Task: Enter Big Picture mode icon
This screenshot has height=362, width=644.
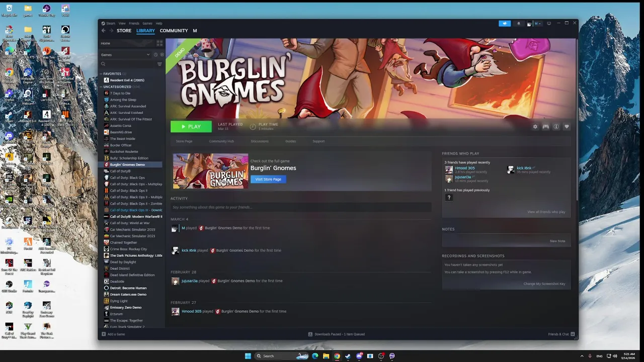Action: coord(549,23)
